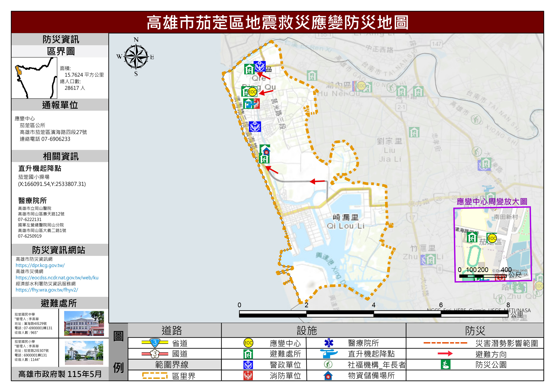
Task: Click the 劉家里 label on the map
Action: pyautogui.click(x=389, y=141)
